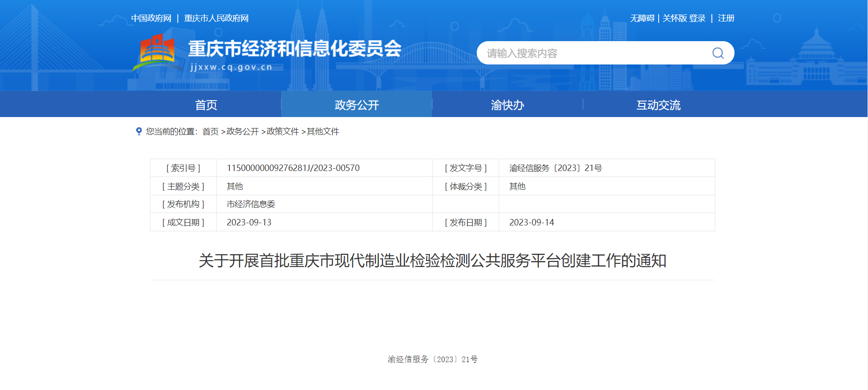Open the 互动交流 navigation tab

pyautogui.click(x=658, y=105)
